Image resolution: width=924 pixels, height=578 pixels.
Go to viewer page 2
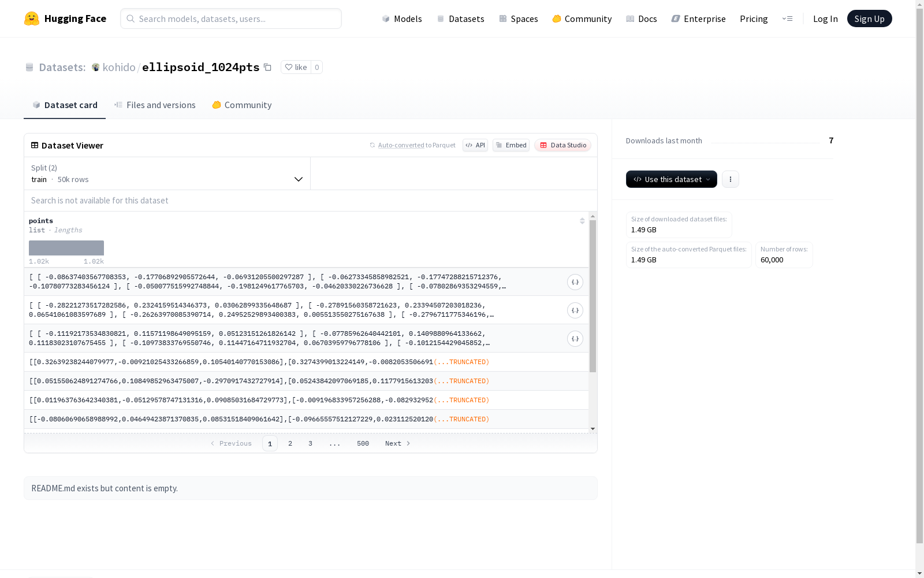290,443
